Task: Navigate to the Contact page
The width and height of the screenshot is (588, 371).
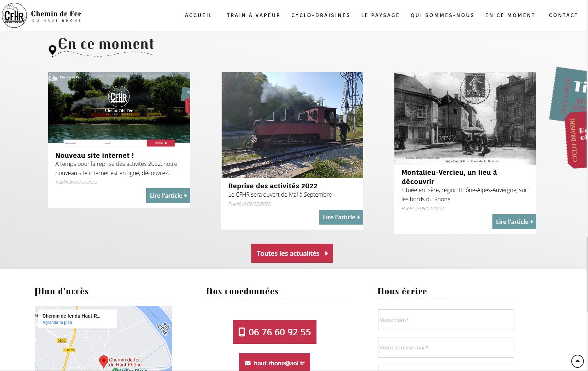Action: click(x=563, y=15)
